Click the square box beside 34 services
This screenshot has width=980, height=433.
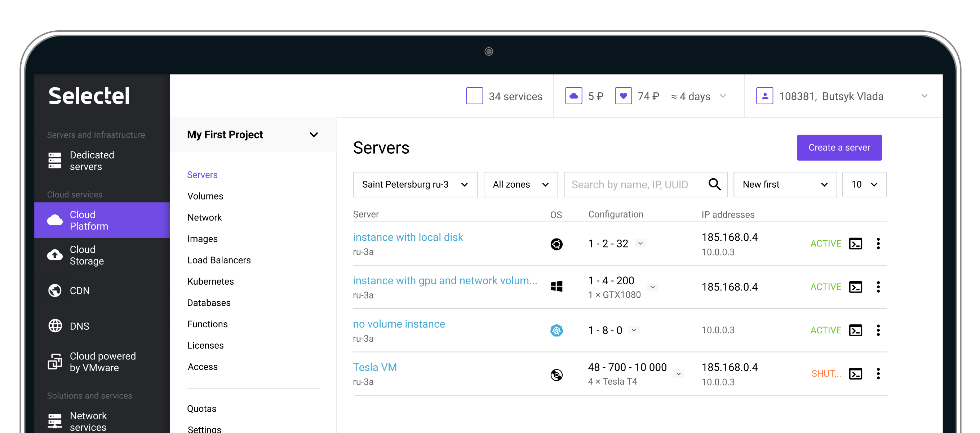pos(474,96)
